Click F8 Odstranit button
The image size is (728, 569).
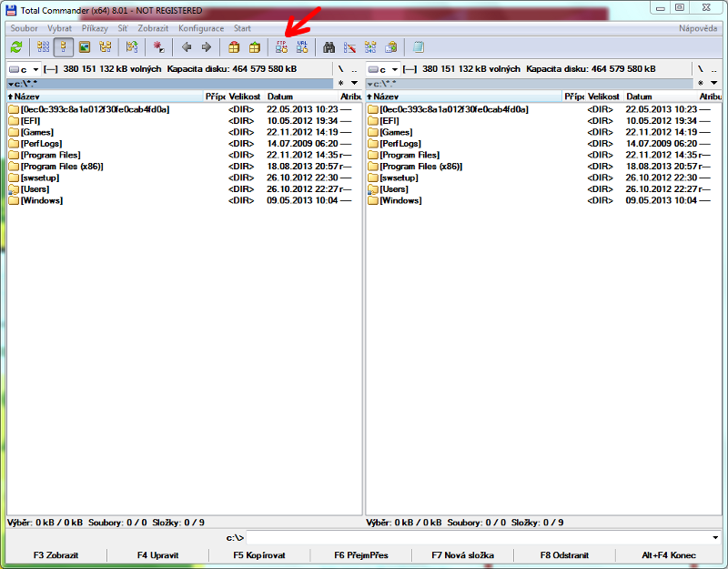tap(564, 555)
